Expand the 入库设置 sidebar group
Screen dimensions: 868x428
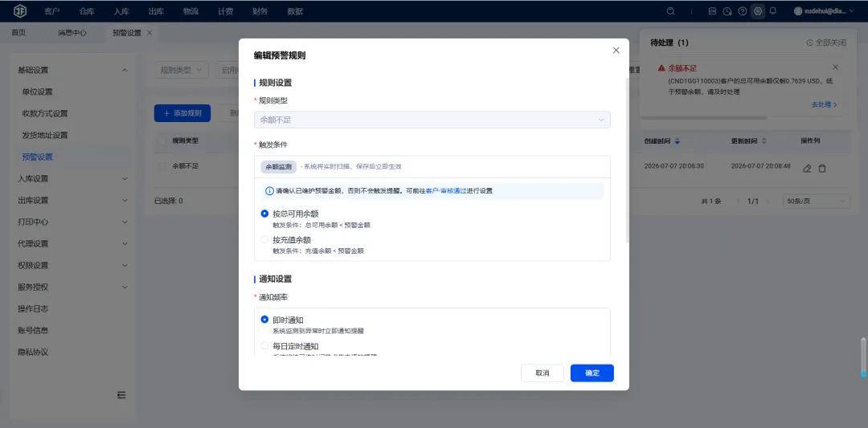125,178
